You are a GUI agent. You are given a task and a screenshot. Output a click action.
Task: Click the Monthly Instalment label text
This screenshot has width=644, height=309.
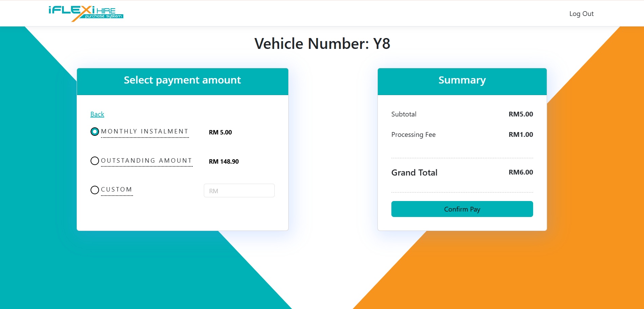[145, 131]
